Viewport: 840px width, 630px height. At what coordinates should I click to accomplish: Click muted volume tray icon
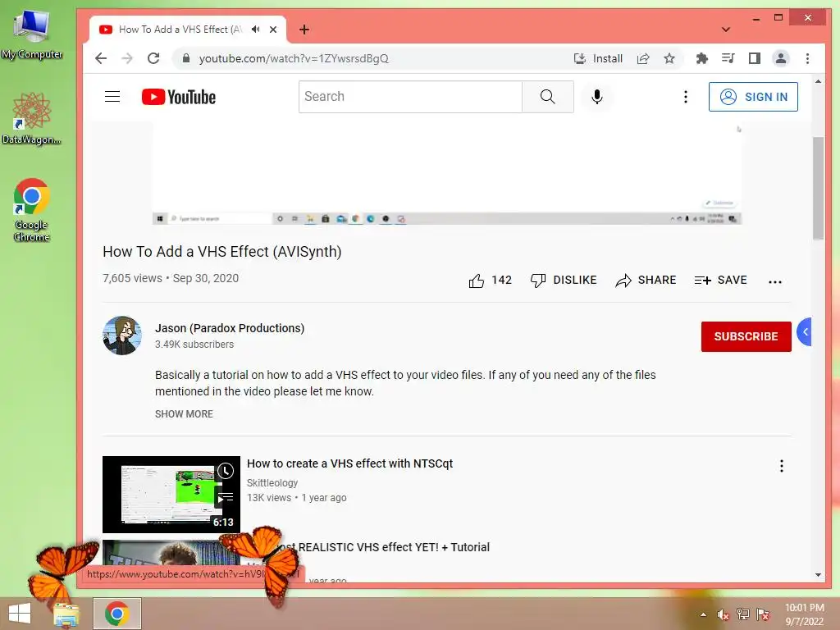(x=723, y=614)
